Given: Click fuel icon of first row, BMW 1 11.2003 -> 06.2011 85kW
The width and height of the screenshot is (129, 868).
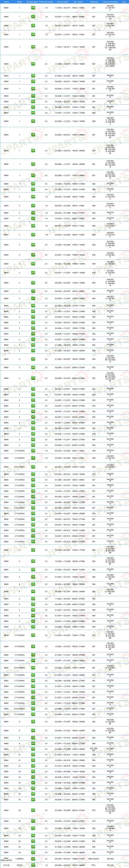Looking at the screenshot, I should pyautogui.click(x=33, y=8).
